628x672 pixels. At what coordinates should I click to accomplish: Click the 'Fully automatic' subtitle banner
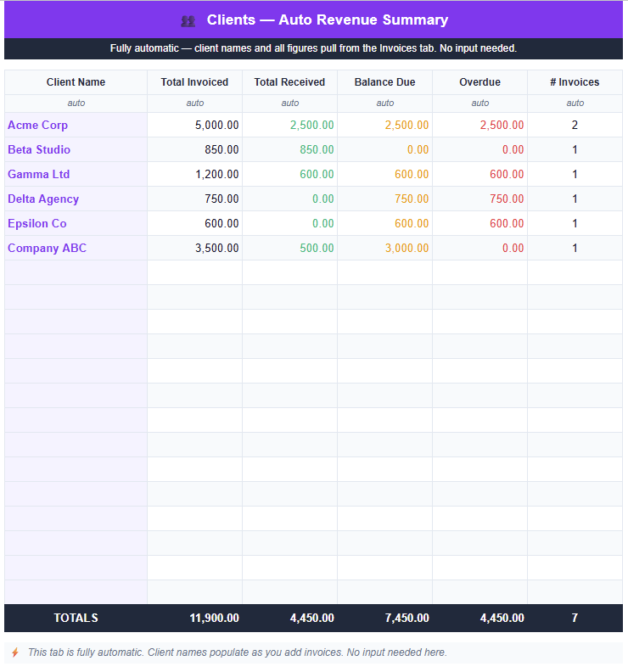click(x=313, y=48)
